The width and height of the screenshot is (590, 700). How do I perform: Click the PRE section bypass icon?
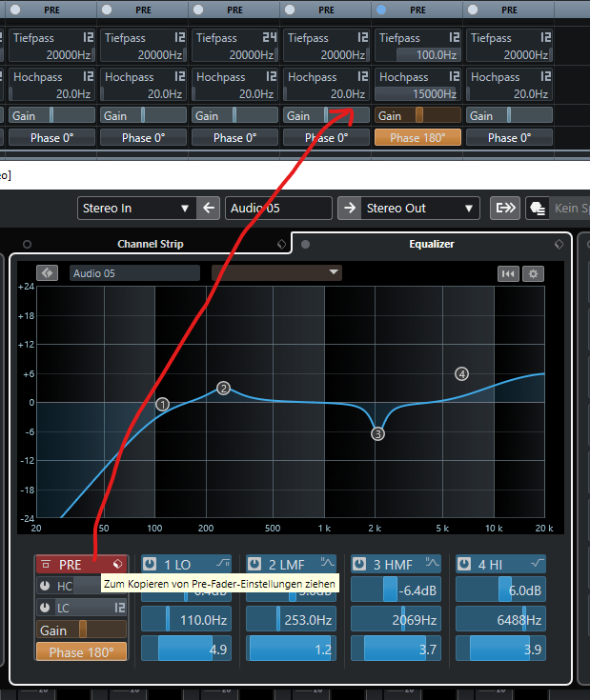[x=45, y=565]
